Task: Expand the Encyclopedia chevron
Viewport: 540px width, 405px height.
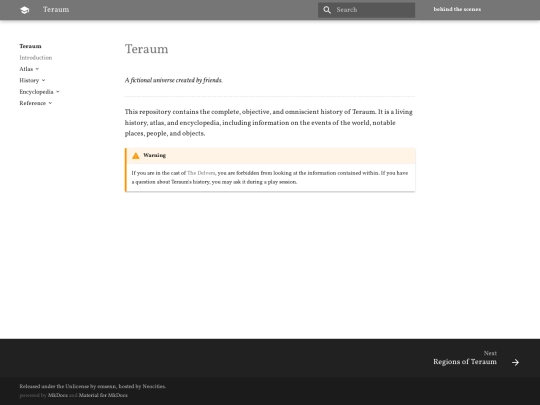Action: pyautogui.click(x=58, y=92)
